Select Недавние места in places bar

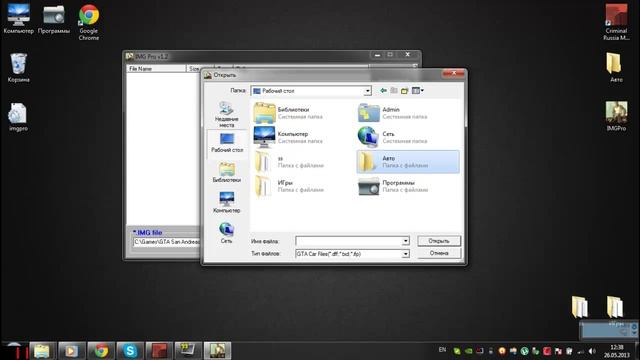pos(227,115)
